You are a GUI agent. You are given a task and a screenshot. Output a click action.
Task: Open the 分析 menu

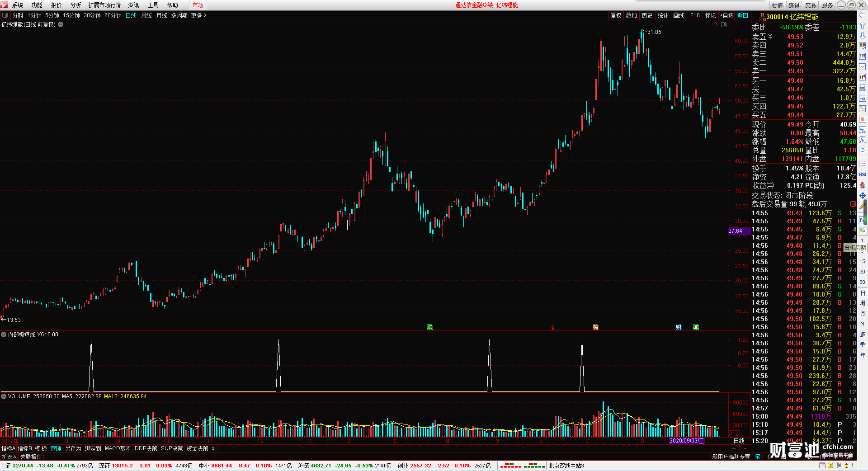coord(76,5)
